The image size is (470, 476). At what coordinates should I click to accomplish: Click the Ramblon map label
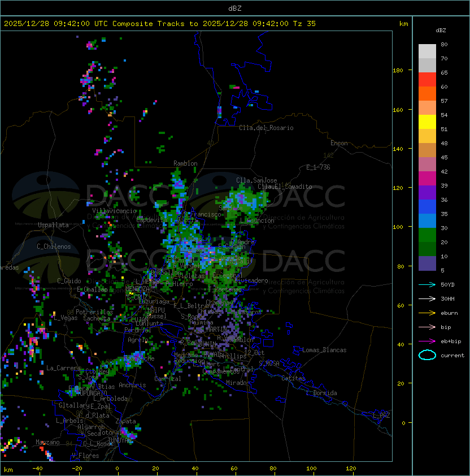(x=185, y=163)
